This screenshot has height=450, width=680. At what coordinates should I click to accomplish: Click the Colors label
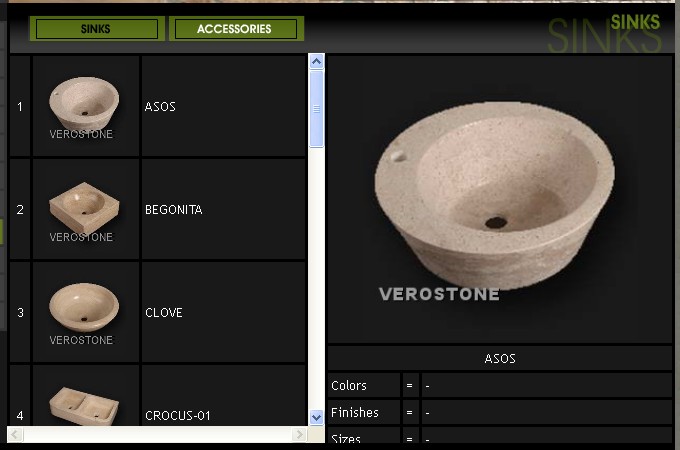click(x=349, y=385)
